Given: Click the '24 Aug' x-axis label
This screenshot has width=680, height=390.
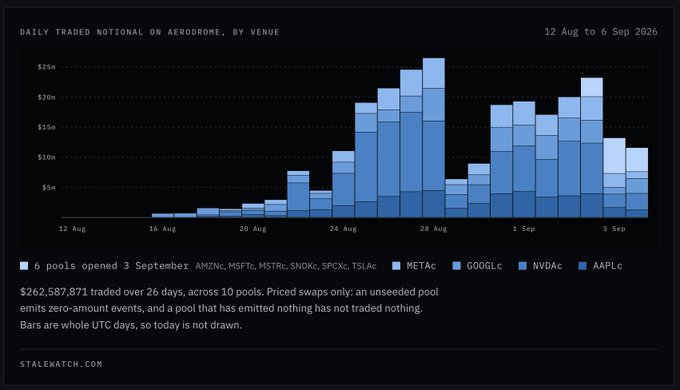Looking at the screenshot, I should (x=343, y=229).
